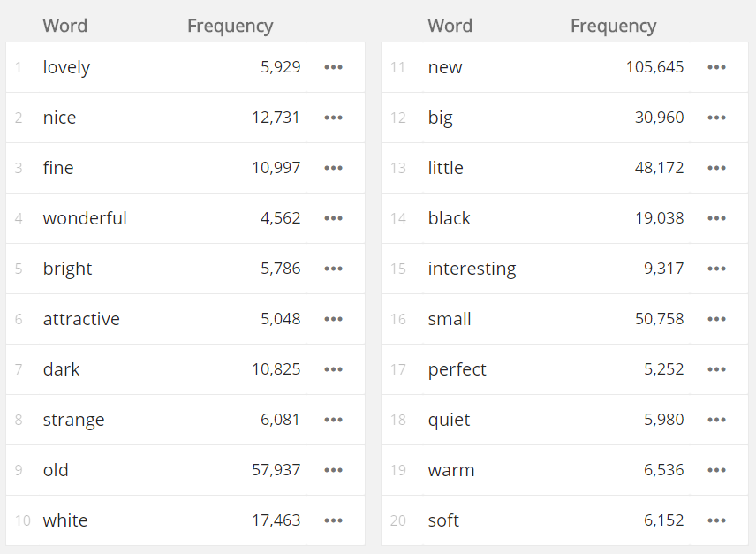
Task: Click the frequency value 105,645
Action: click(654, 67)
